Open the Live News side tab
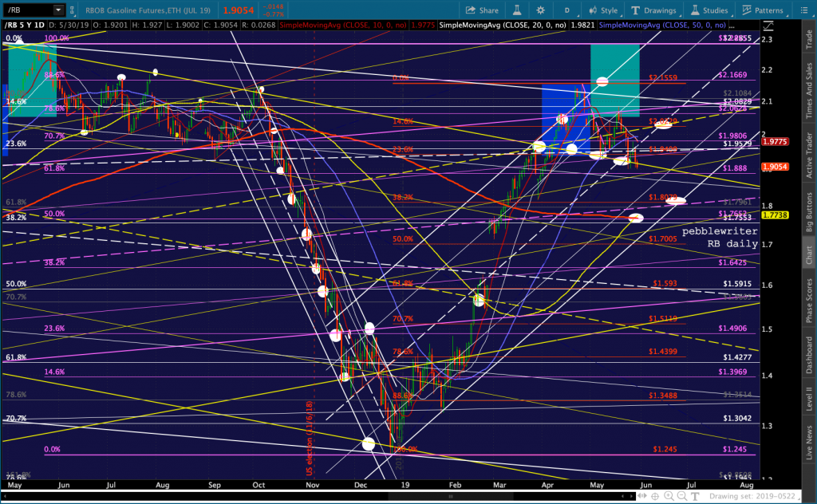The height and width of the screenshot is (504, 817). [809, 443]
